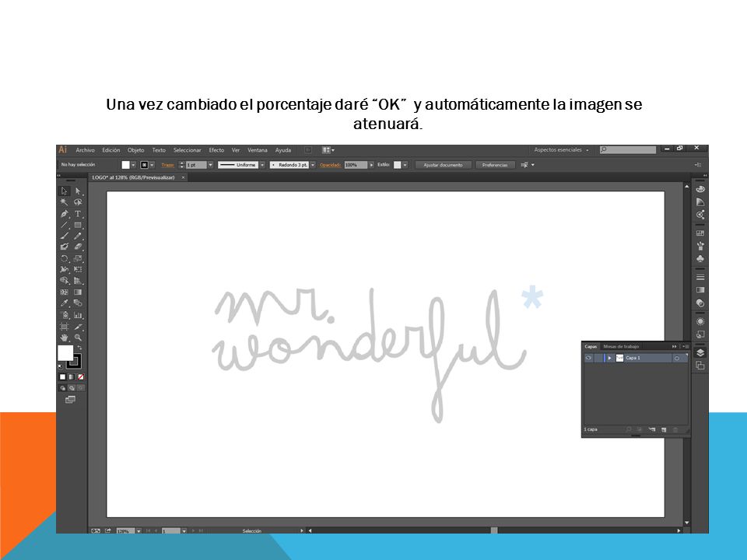Switch to the Mesas de trabajo tab

621,347
